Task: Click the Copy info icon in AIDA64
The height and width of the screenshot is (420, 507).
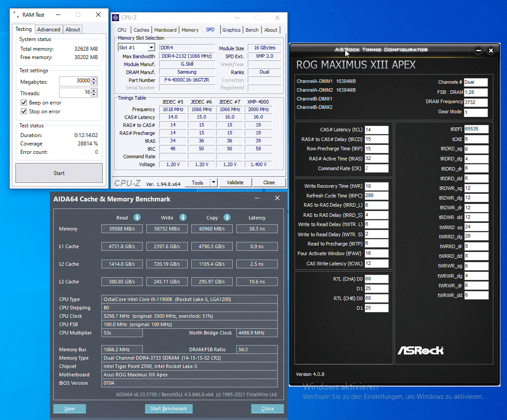Action: pyautogui.click(x=227, y=217)
